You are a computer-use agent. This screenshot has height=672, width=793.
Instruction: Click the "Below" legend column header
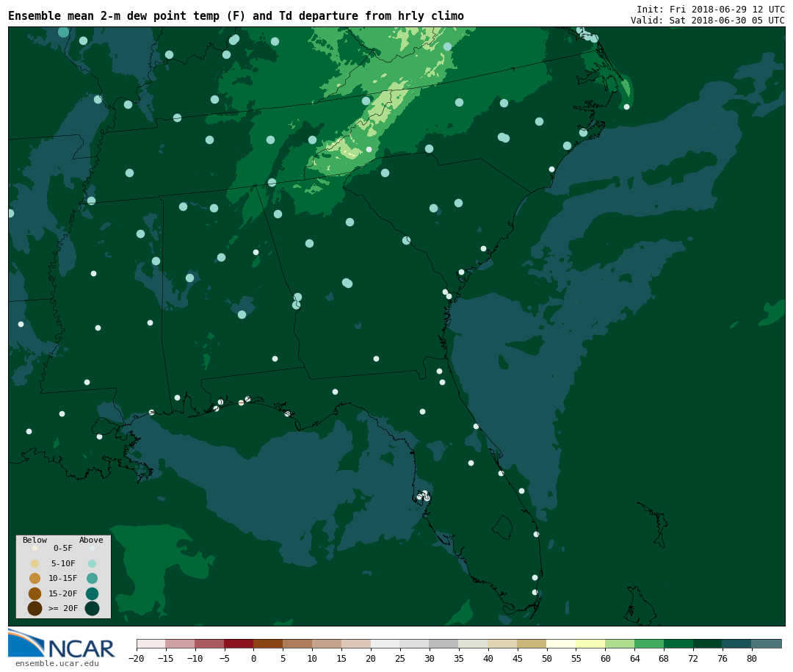[x=35, y=541]
